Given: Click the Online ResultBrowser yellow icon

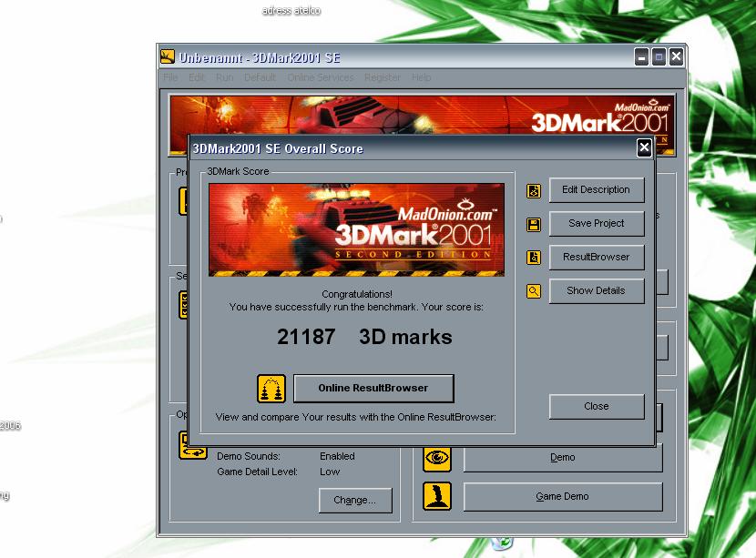Looking at the screenshot, I should tap(271, 389).
